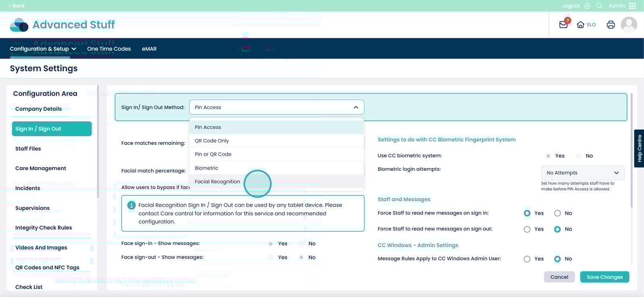Screen dimensions: 644x297
Task: Click the Logout icon
Action: tap(587, 6)
